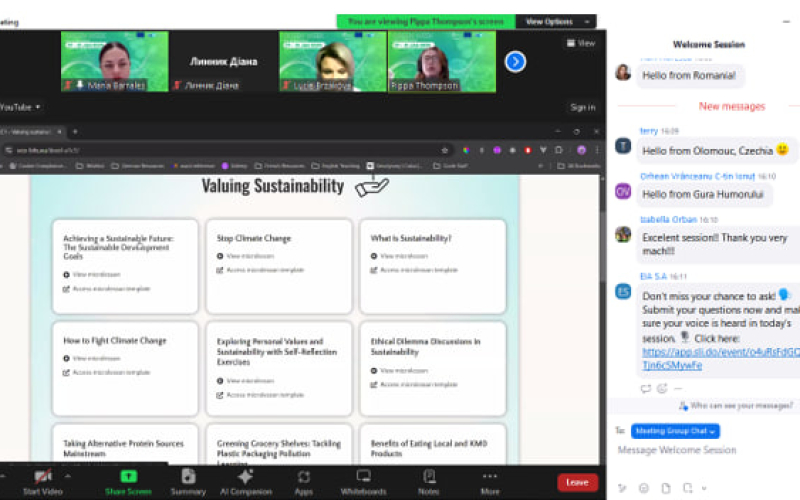Open Share Screen in the Zoom toolbar
The image size is (800, 500).
click(x=129, y=482)
